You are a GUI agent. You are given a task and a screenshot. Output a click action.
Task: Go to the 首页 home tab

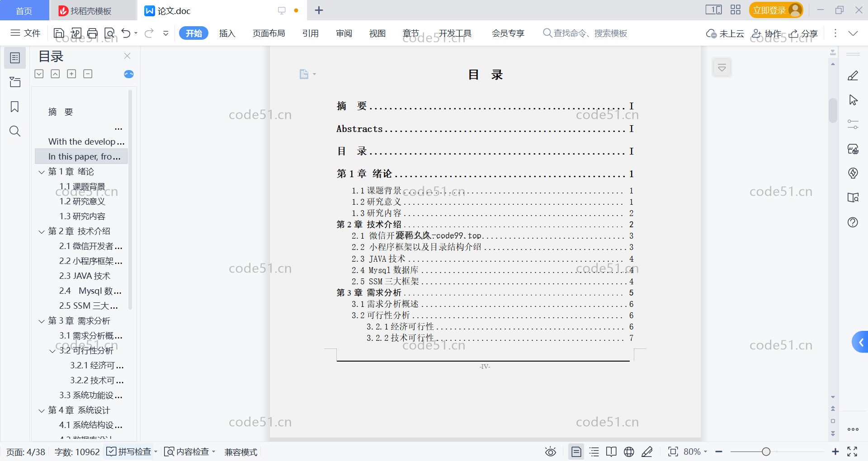pyautogui.click(x=24, y=10)
